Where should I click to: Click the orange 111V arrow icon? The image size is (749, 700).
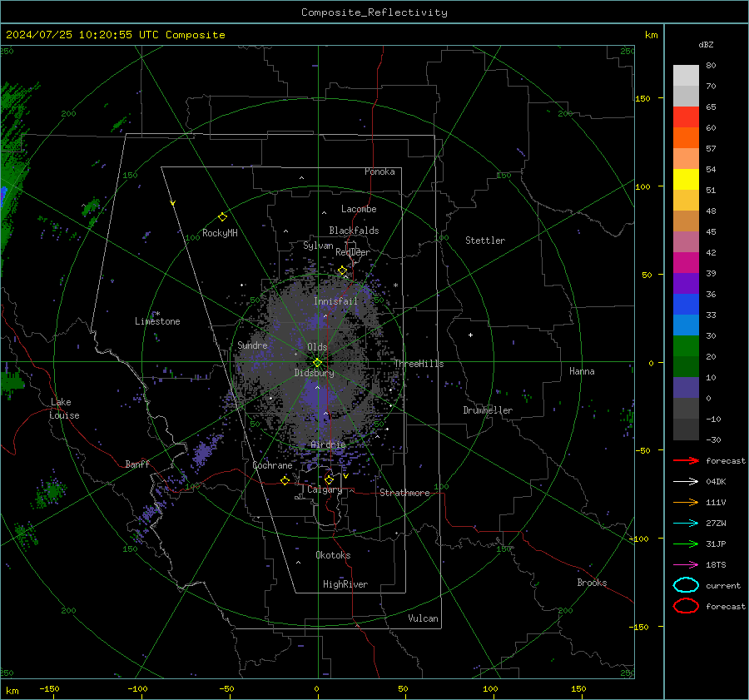tap(686, 502)
